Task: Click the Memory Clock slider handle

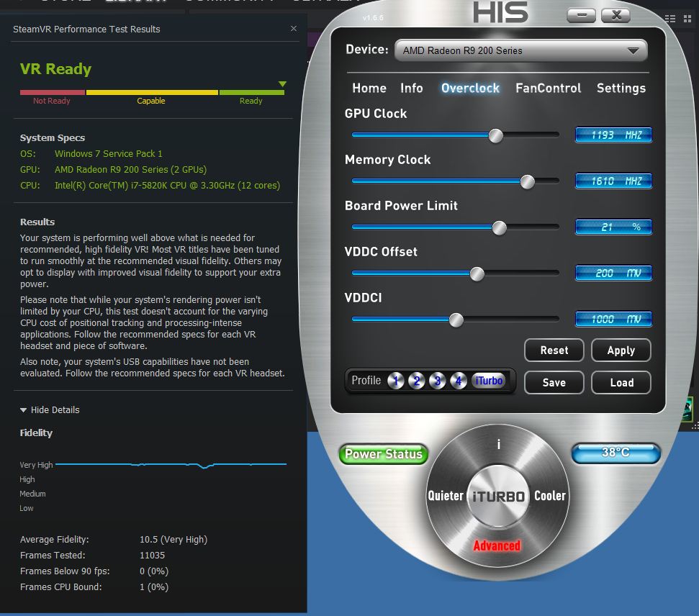Action: tap(528, 181)
